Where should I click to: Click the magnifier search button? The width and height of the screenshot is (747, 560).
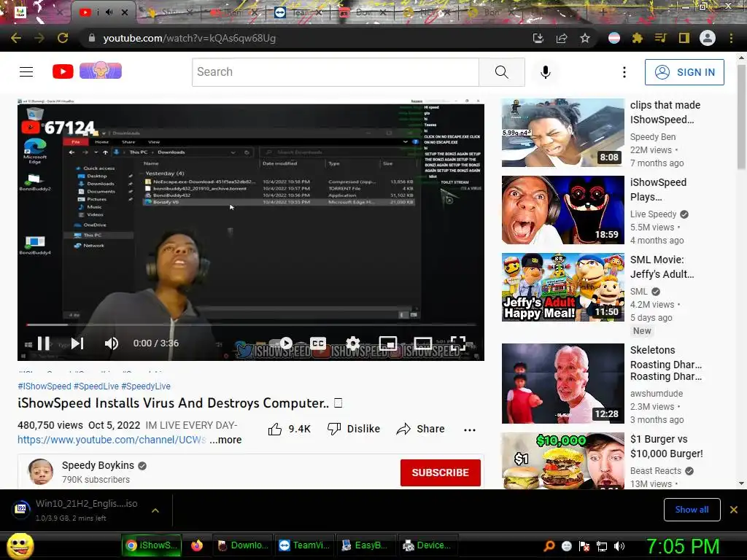pos(502,72)
